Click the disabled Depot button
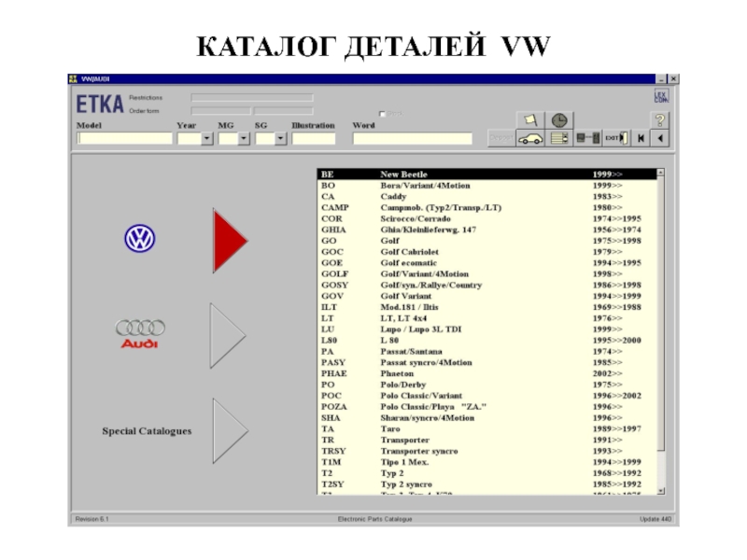 coord(501,138)
